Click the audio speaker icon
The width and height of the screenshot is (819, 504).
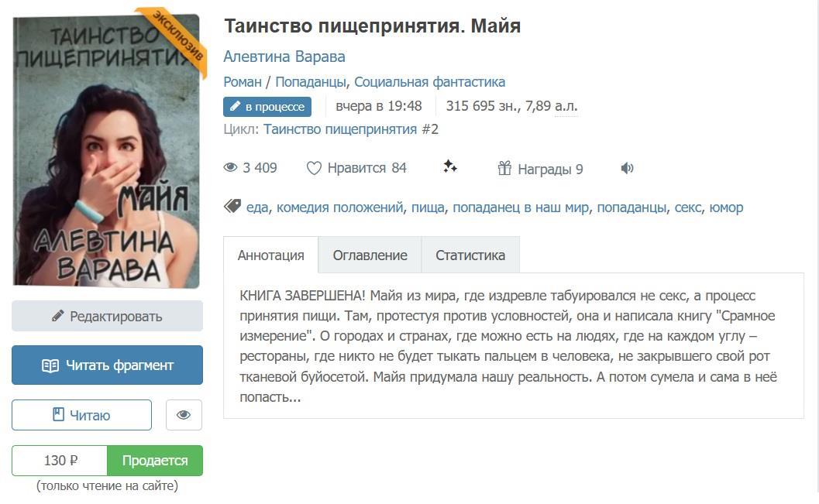point(627,168)
